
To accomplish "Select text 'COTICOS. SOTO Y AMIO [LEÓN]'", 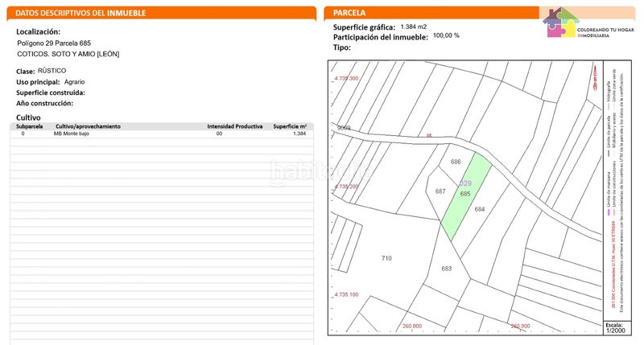I will tap(68, 54).
